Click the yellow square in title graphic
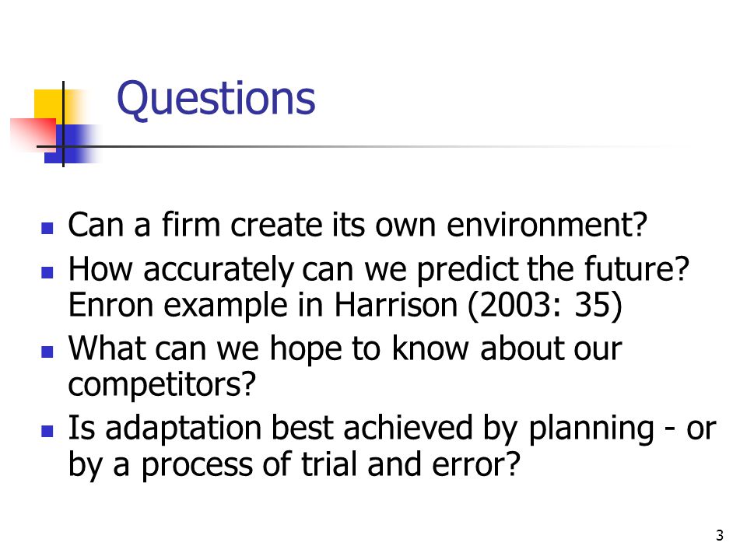Screen dimensions: 747x560 51,106
